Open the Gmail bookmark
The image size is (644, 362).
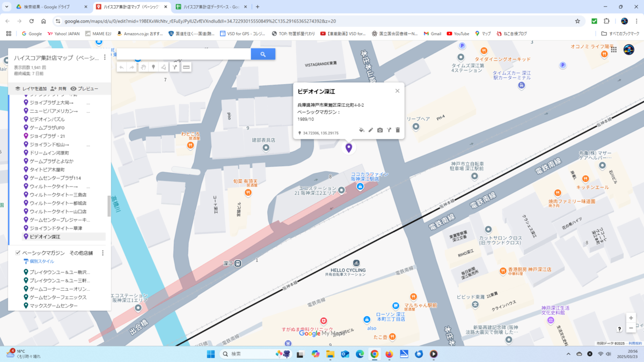click(x=432, y=33)
